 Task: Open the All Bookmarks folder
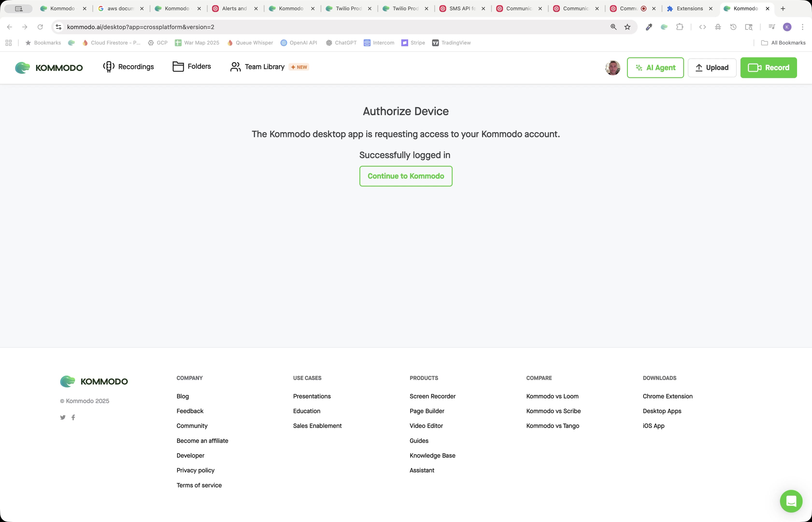click(x=783, y=43)
